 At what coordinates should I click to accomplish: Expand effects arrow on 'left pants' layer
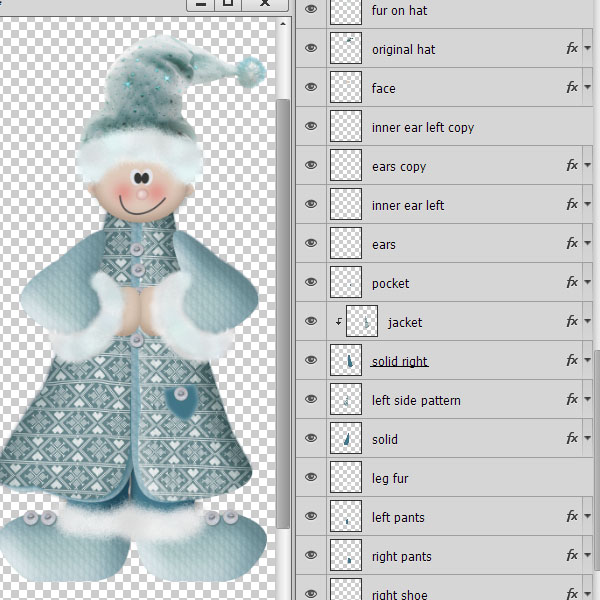pos(587,517)
